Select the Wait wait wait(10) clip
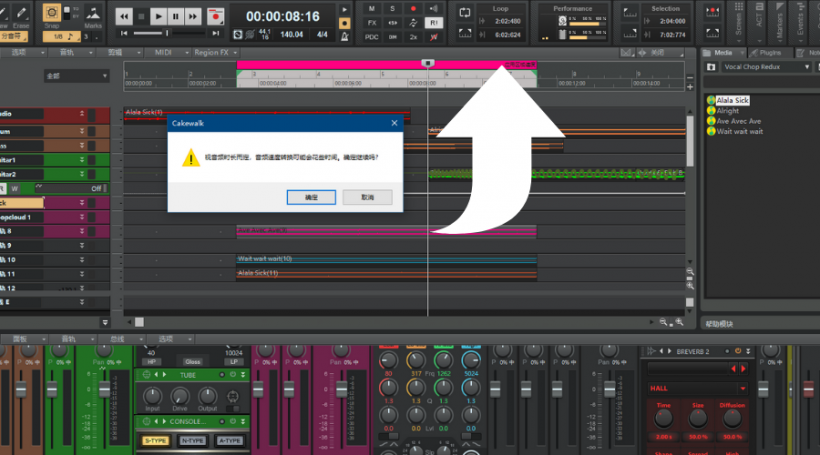Viewport: 820px width, 455px height. point(386,259)
